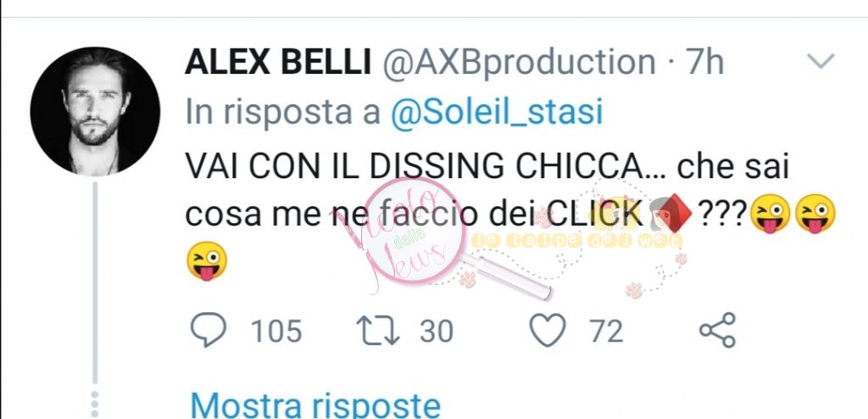The image size is (868, 419).
Task: Open the @AXBproduction handle
Action: (518, 62)
